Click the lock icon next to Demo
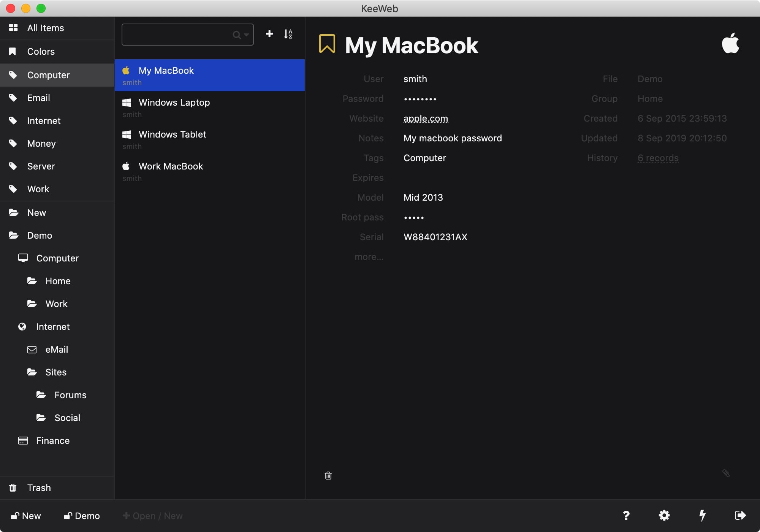 click(x=68, y=515)
